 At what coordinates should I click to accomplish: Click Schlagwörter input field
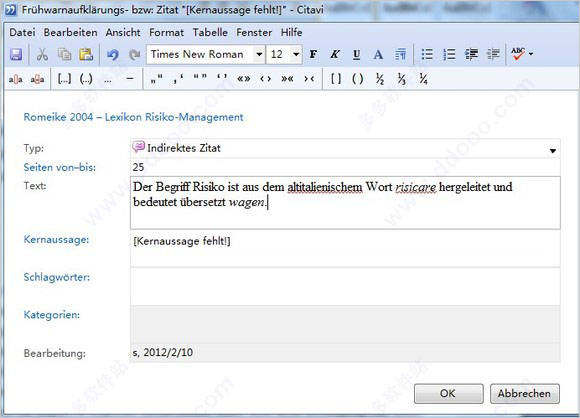345,287
